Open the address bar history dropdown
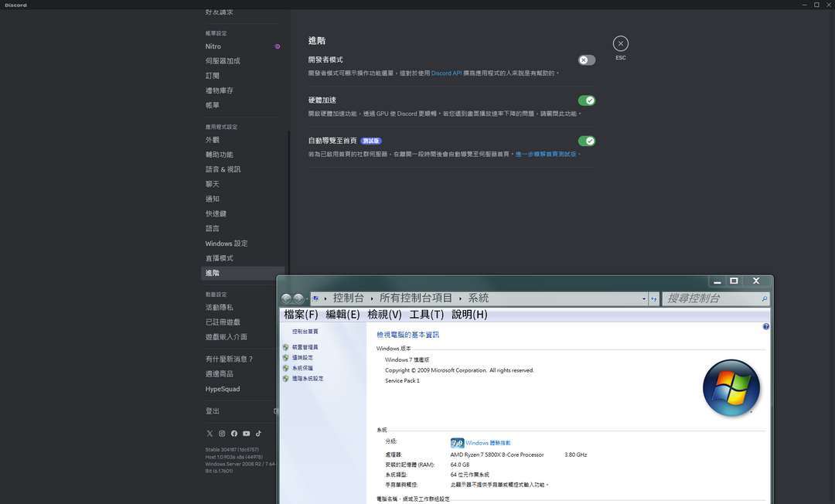The width and height of the screenshot is (835, 504). pyautogui.click(x=643, y=298)
